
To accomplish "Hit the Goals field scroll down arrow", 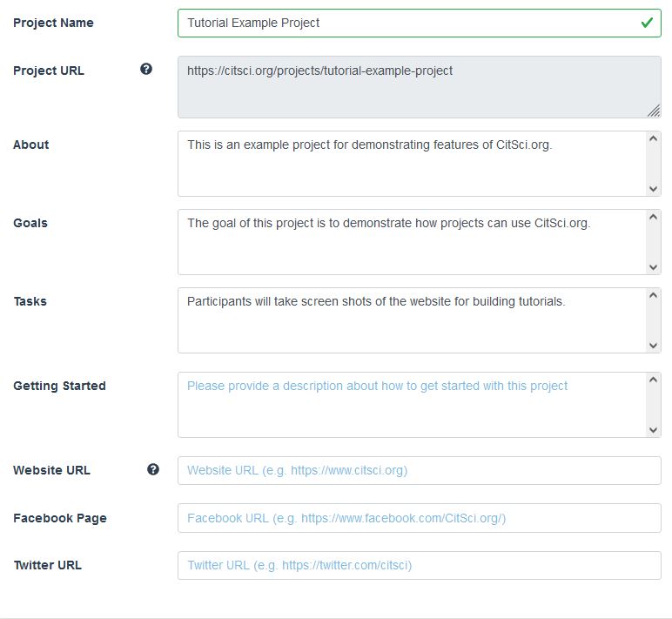I will [654, 267].
